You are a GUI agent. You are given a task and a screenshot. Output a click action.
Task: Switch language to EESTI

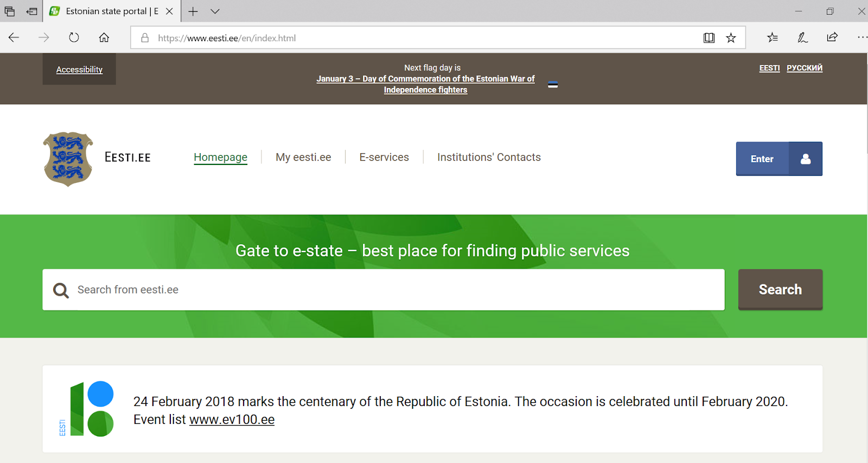(x=769, y=68)
